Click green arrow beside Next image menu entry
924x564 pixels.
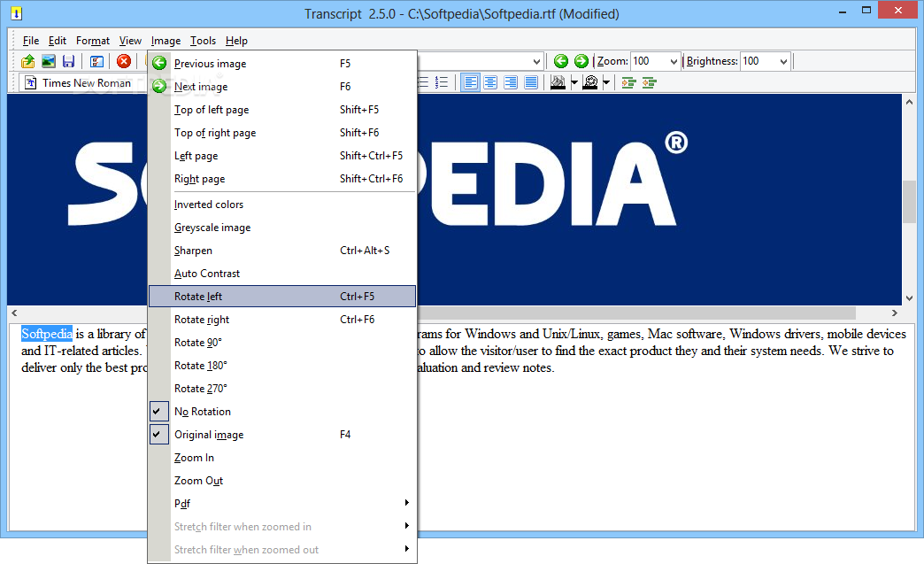159,86
